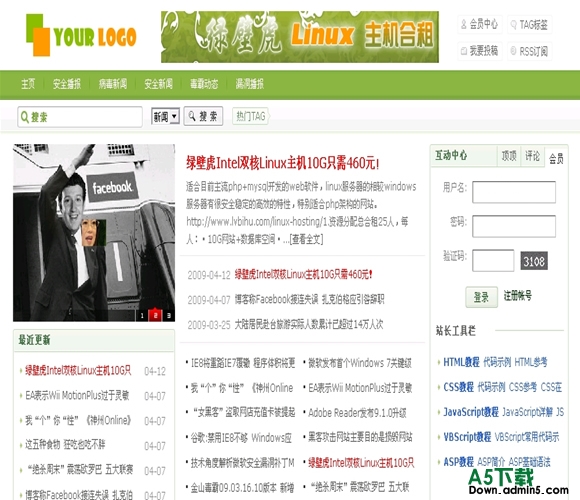Open 最近更新 item 这五种食物 狂吃也吃不胖

click(x=65, y=445)
